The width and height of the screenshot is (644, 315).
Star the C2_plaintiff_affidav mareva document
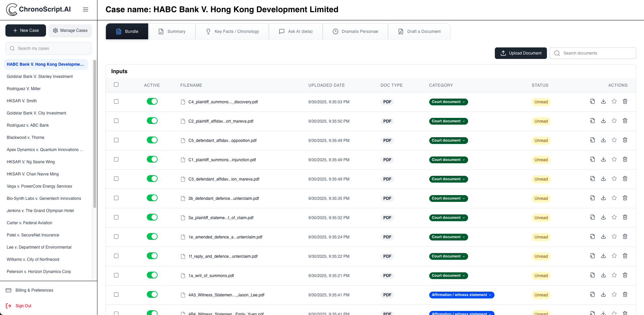[x=614, y=121]
